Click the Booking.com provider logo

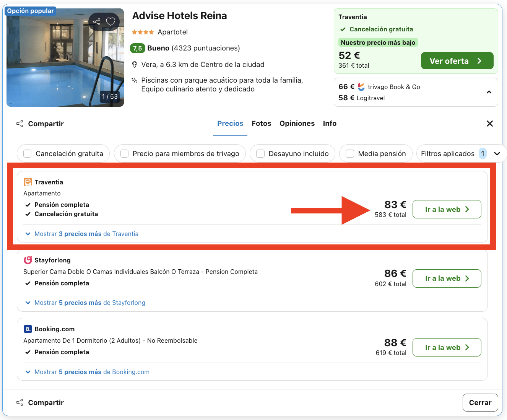(28, 329)
